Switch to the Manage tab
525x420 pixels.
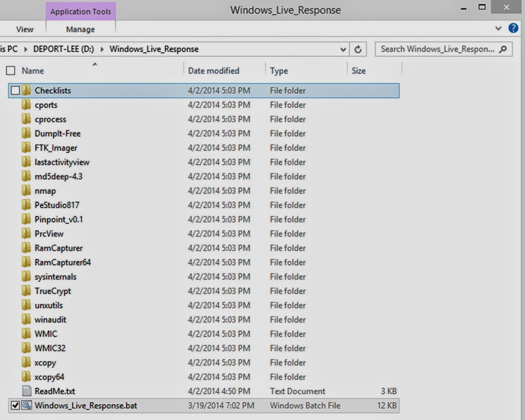80,29
